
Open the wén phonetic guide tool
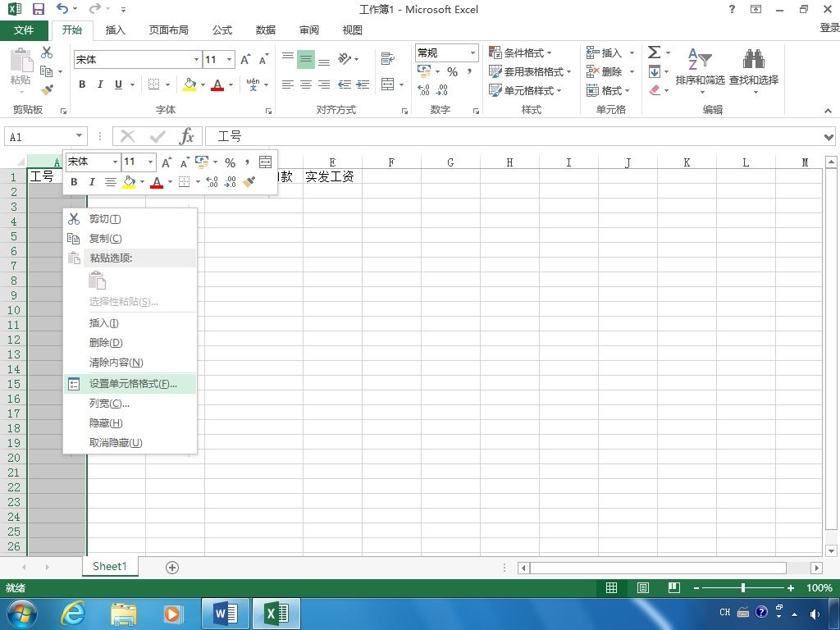pos(253,84)
